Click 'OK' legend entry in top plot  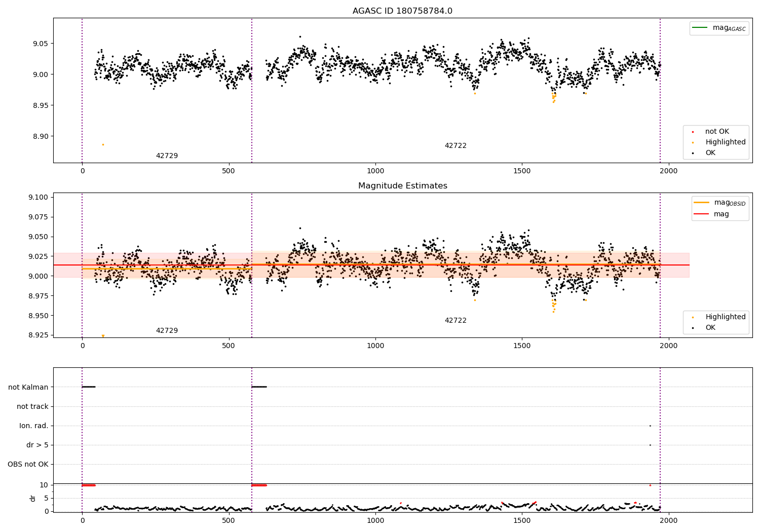[703, 153]
